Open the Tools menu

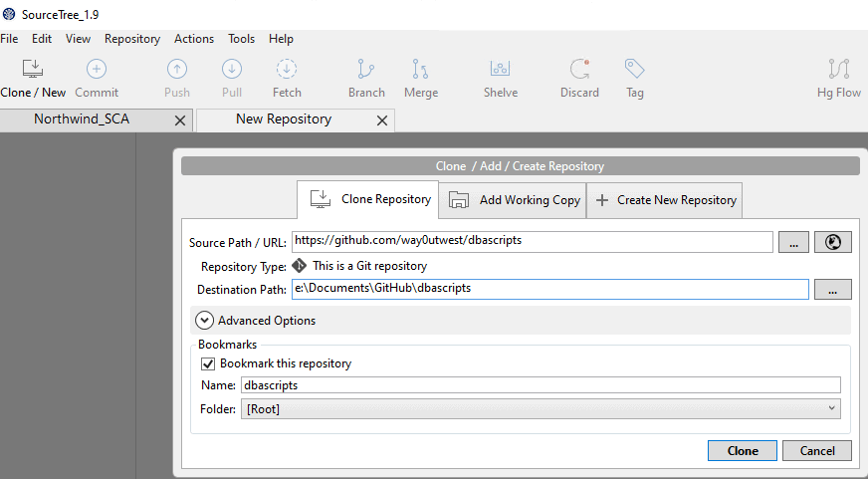pos(241,39)
